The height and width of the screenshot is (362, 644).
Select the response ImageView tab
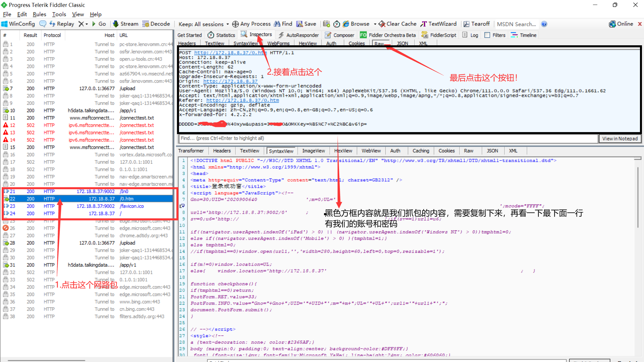tap(313, 151)
